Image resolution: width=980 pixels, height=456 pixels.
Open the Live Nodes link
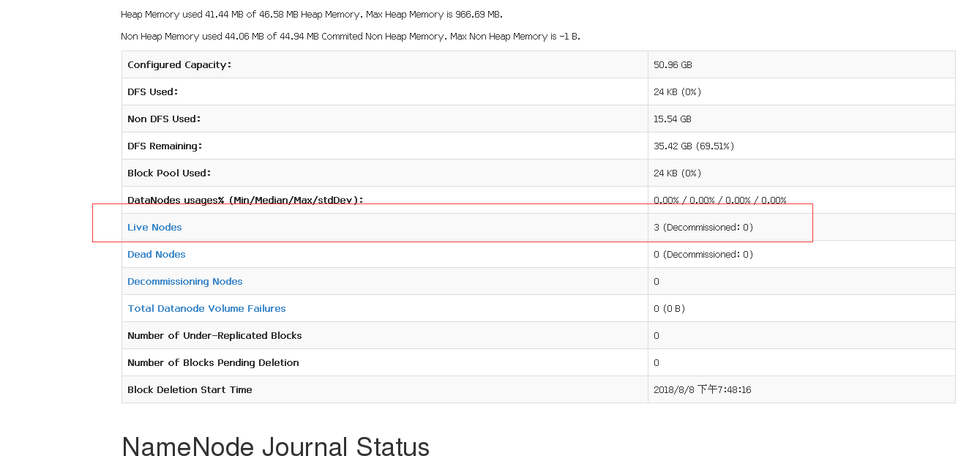pyautogui.click(x=154, y=228)
